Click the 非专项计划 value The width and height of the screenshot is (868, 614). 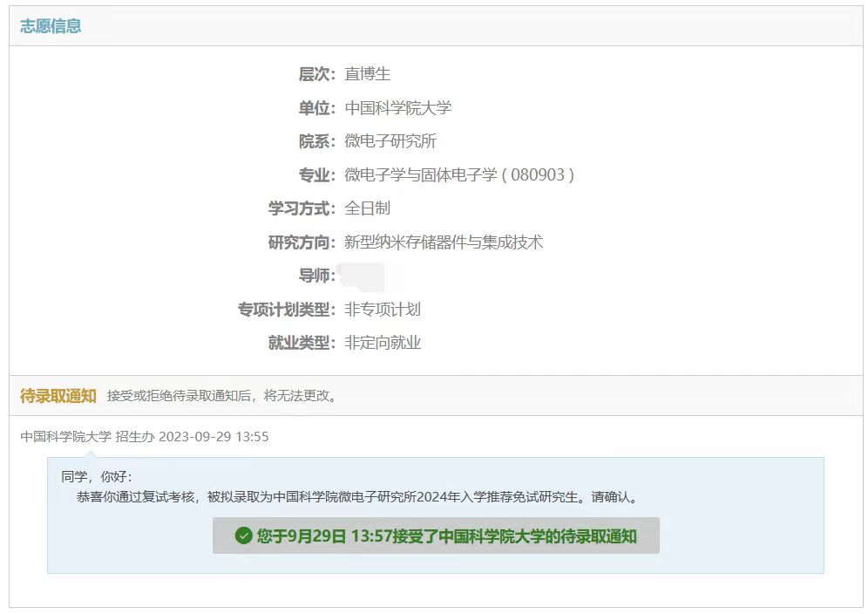click(382, 310)
